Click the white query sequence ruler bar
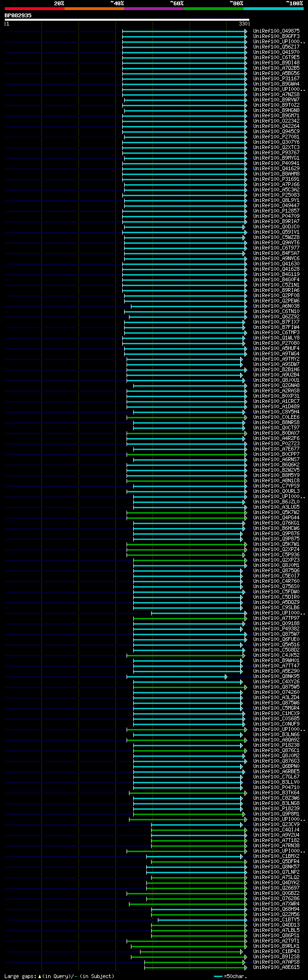Viewport: 308px width, 980px height. click(127, 20)
